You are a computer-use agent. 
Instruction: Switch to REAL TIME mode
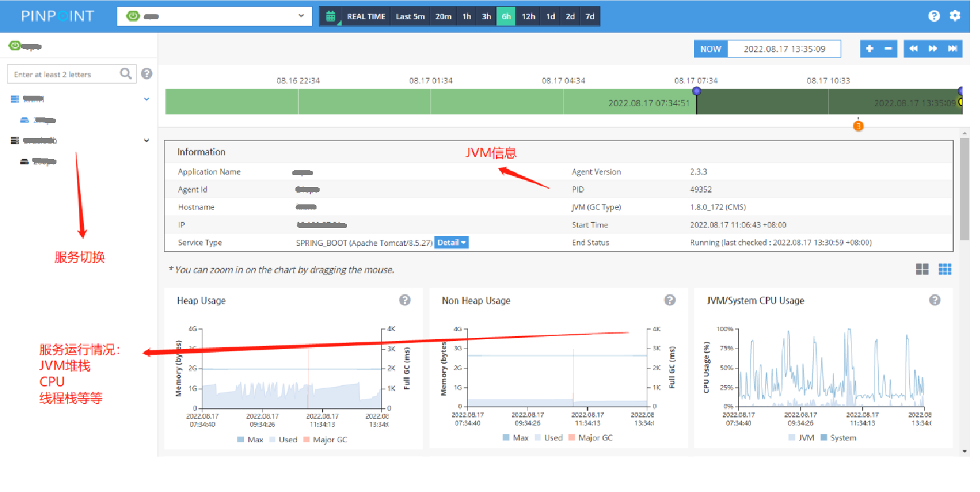coord(366,17)
